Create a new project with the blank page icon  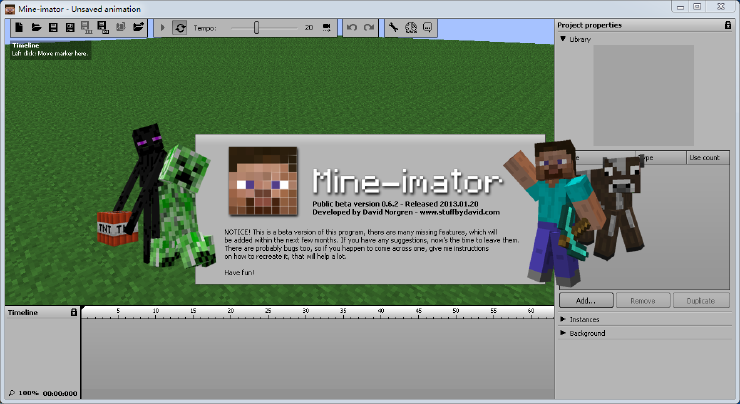pos(19,27)
